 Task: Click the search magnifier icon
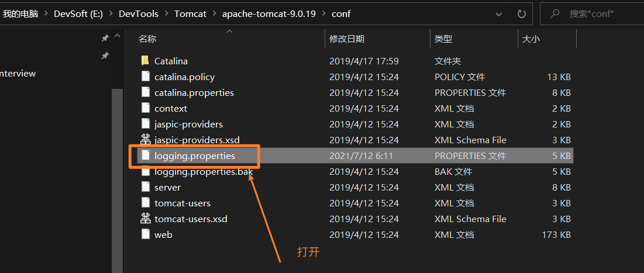coord(555,13)
